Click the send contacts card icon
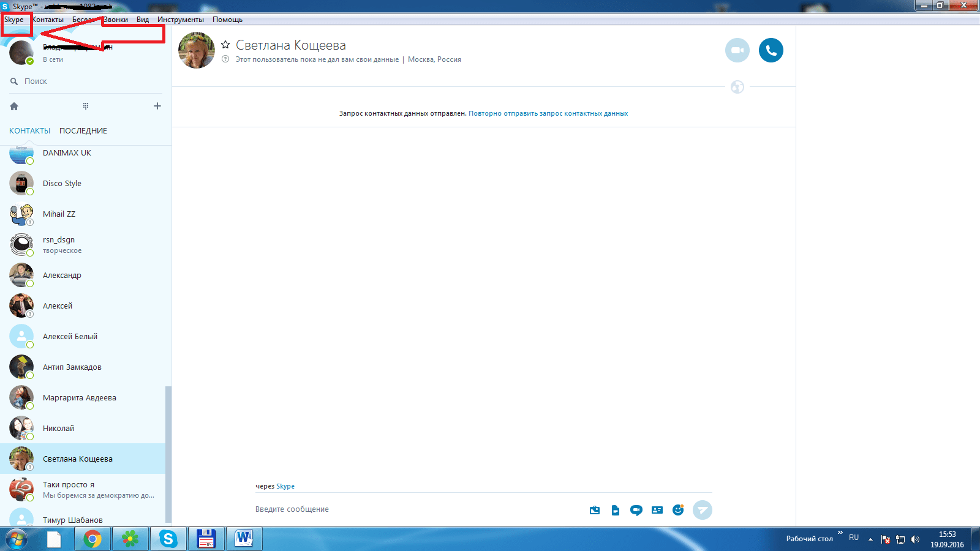Viewport: 980px width, 551px height. point(657,510)
